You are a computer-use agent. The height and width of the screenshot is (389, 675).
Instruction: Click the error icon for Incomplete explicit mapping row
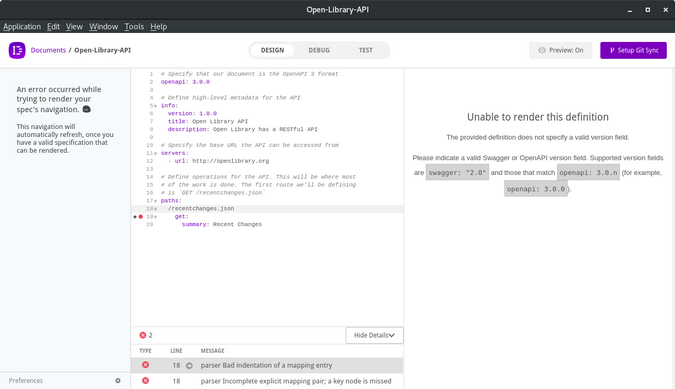(146, 381)
